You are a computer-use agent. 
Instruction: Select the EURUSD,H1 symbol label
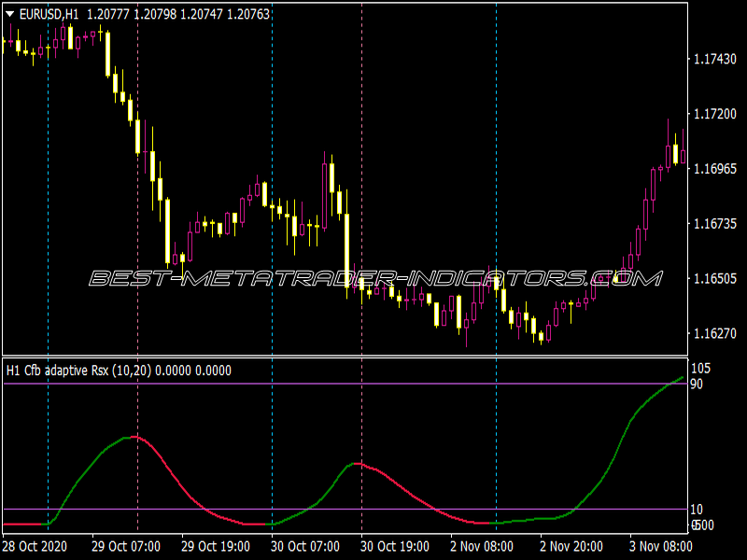pyautogui.click(x=49, y=15)
